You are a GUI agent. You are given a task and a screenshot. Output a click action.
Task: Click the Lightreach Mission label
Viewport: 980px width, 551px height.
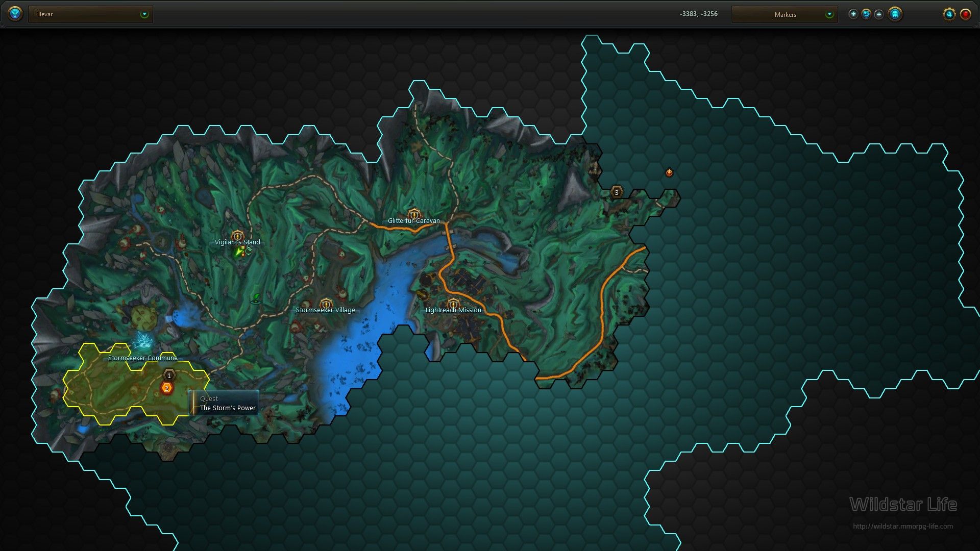tap(453, 310)
